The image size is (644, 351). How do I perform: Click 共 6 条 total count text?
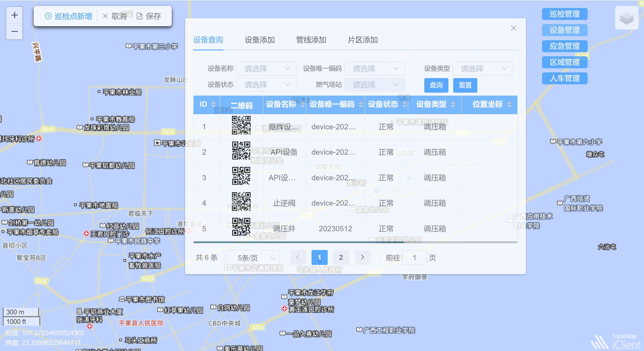point(207,257)
